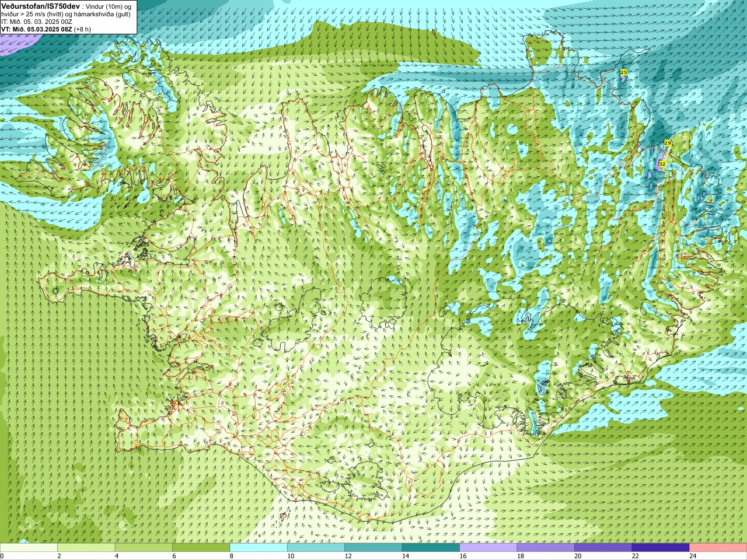Click the light cyan 8–10 m/s legend swatch

[x=259, y=548]
